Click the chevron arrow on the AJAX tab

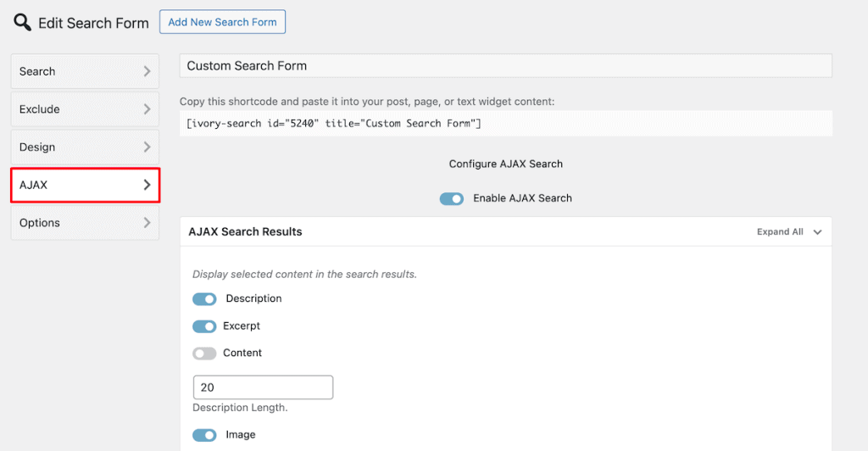click(147, 185)
